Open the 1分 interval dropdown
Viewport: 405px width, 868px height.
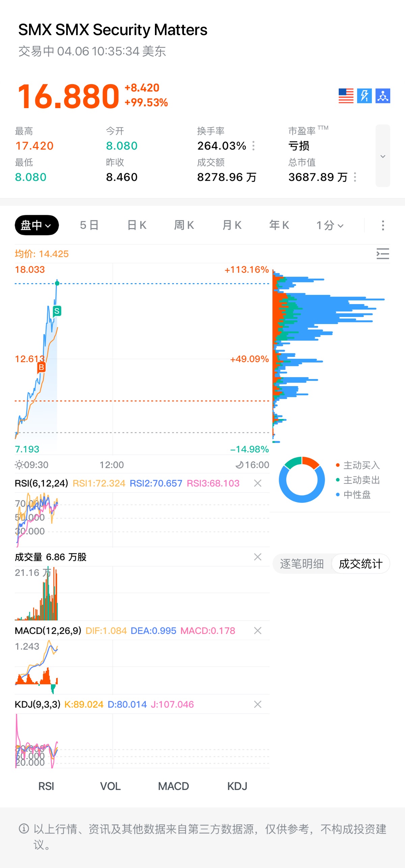tap(330, 225)
